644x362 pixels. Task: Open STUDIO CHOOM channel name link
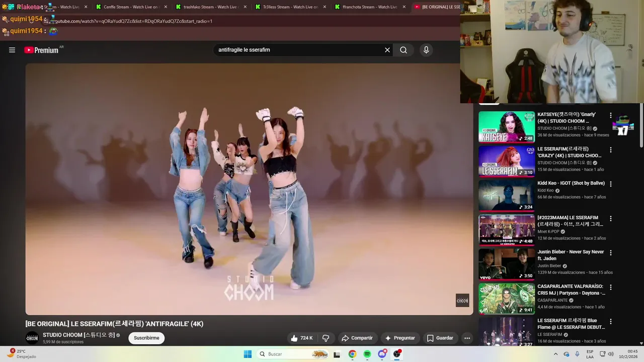pyautogui.click(x=78, y=335)
